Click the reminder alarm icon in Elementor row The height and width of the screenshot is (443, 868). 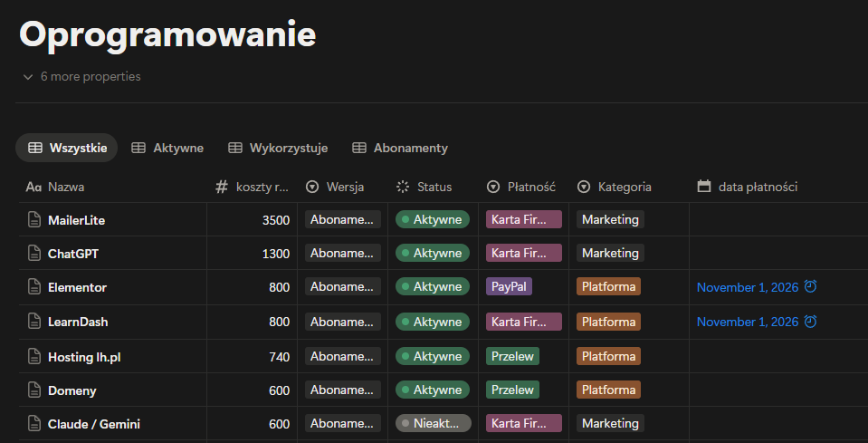(810, 287)
